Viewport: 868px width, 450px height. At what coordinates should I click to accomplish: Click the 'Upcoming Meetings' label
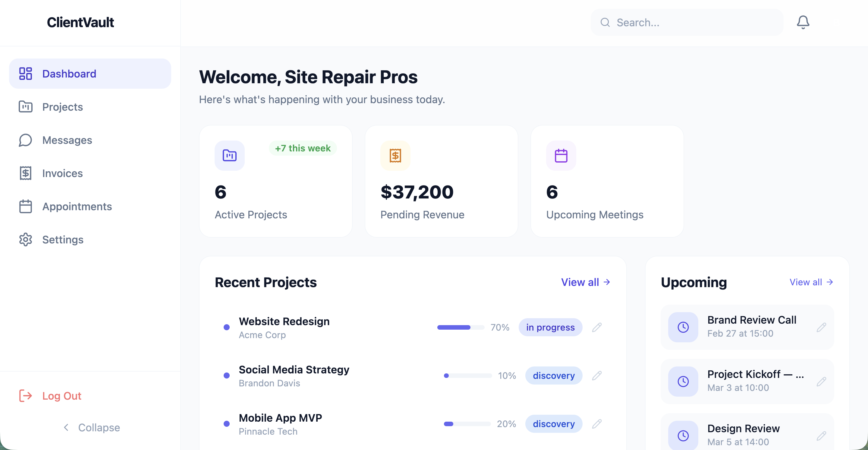pyautogui.click(x=595, y=214)
